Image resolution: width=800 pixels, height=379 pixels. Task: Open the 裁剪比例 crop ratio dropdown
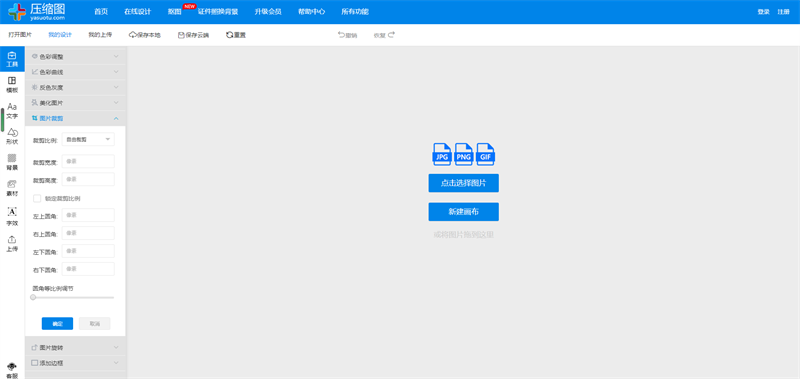(x=88, y=139)
